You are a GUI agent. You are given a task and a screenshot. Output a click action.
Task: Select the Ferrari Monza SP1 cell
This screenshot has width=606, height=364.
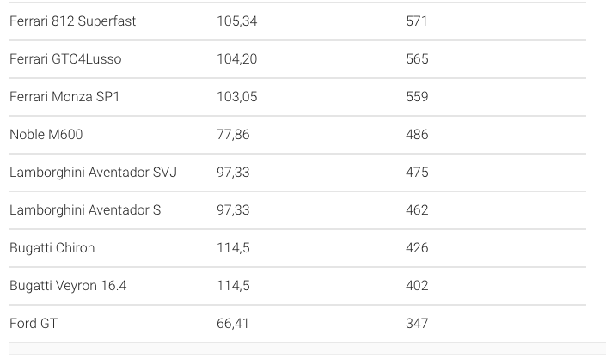click(64, 97)
